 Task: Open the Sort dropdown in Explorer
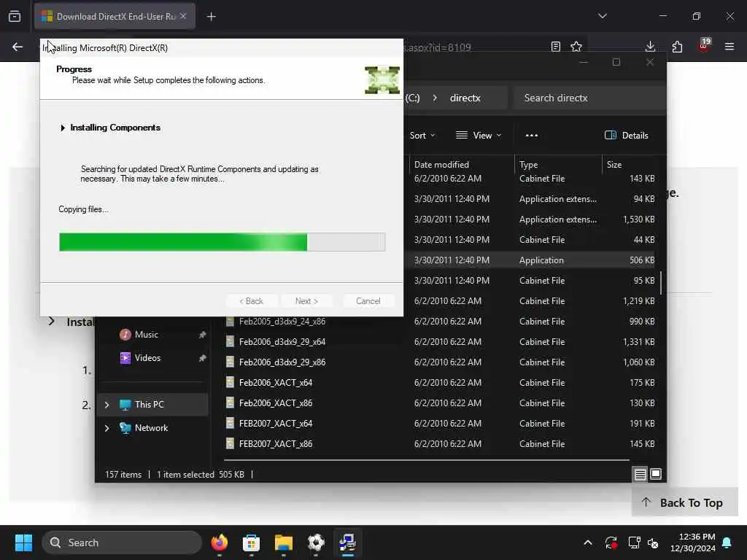[x=422, y=136]
